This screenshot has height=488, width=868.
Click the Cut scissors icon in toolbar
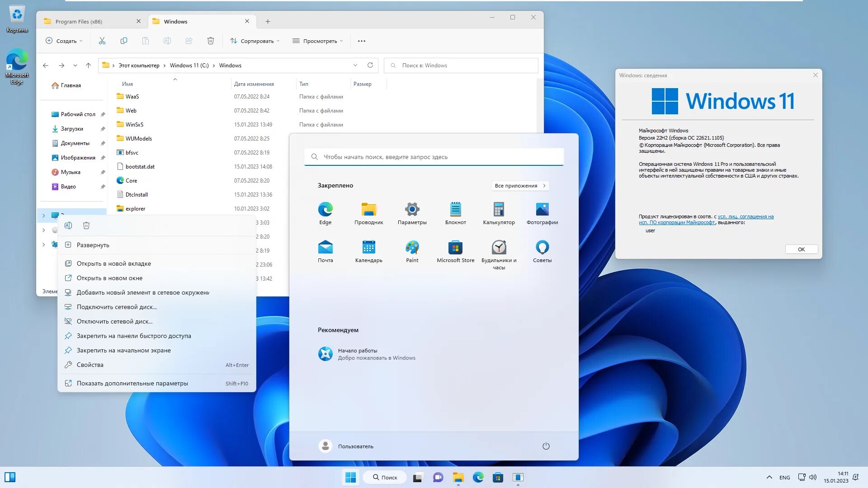click(x=102, y=41)
